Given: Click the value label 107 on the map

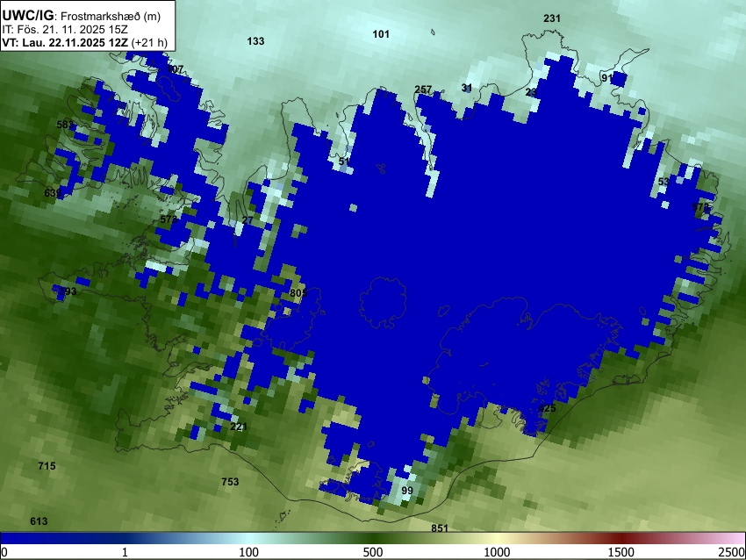Looking at the screenshot, I should pos(175,69).
